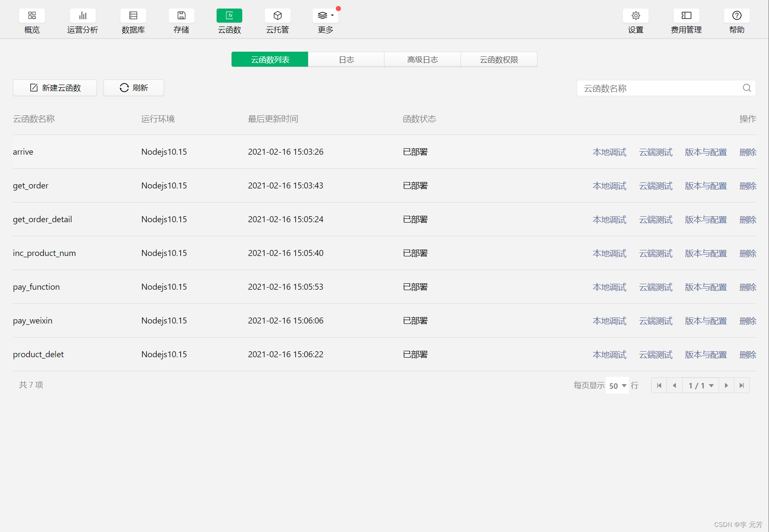Image resolution: width=769 pixels, height=532 pixels.
Task: Click 云端测试 for get_order
Action: (656, 186)
